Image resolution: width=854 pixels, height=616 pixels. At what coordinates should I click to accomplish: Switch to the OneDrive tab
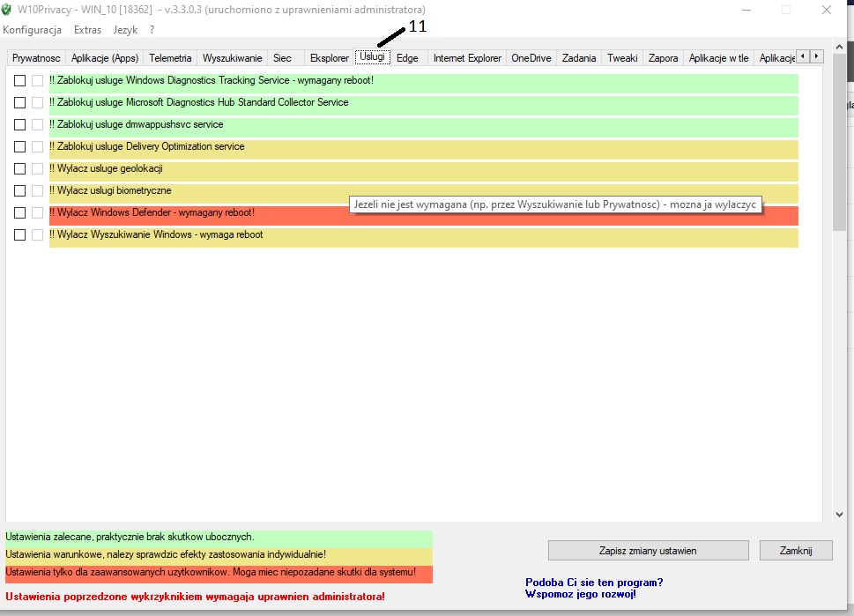click(x=531, y=58)
